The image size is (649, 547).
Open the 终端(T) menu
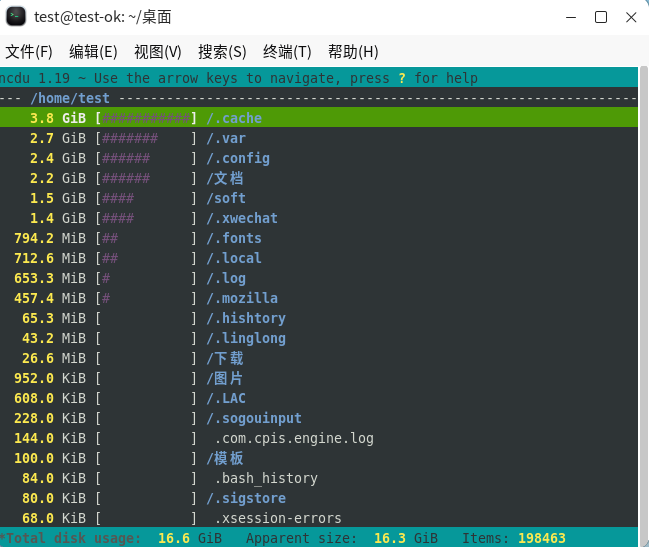pos(287,52)
